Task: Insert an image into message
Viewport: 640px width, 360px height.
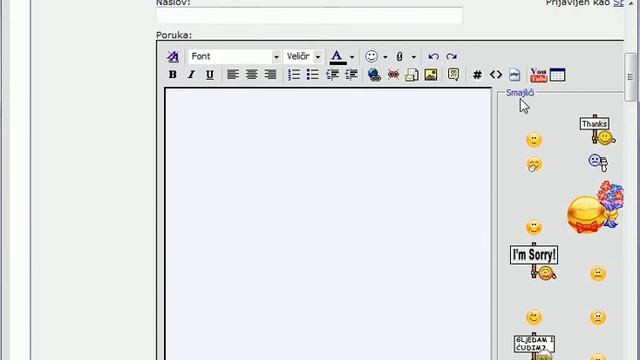Action: [431, 75]
